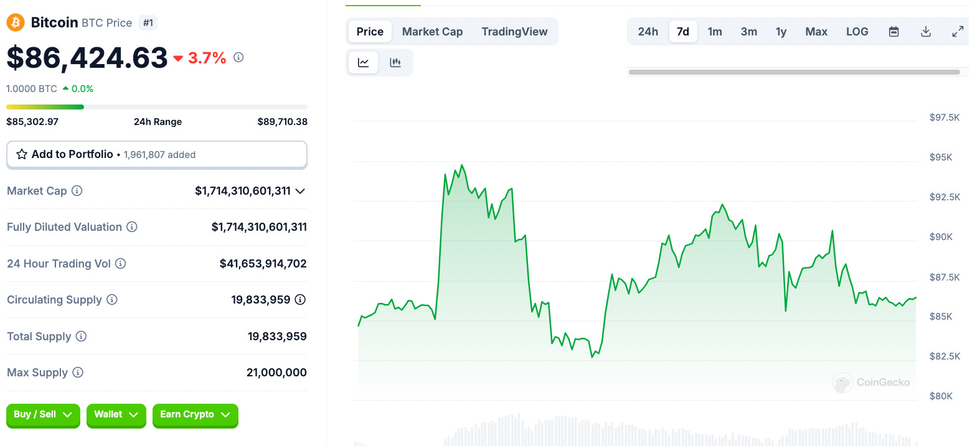Click the 24h high $89,710.38

(x=283, y=122)
